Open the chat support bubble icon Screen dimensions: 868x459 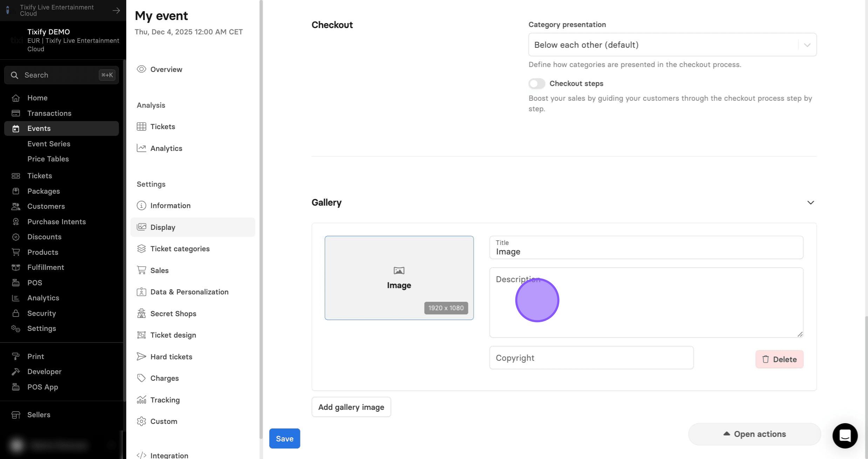click(845, 436)
